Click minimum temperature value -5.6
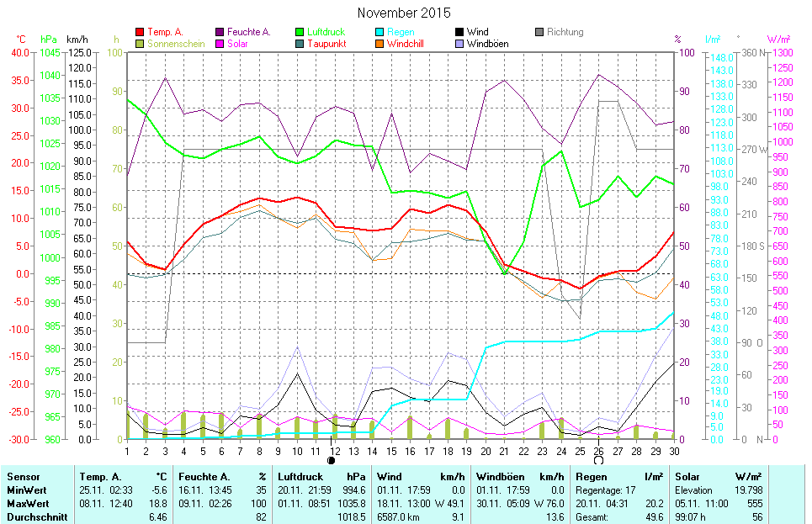This screenshot has width=812, height=524. click(x=160, y=490)
